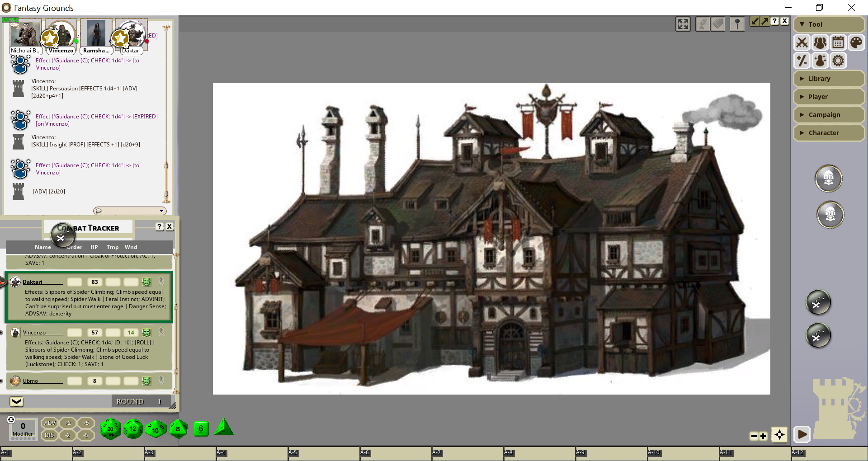Screen dimensions: 868x461
Task: Roll the green d8 die
Action: pyautogui.click(x=178, y=429)
